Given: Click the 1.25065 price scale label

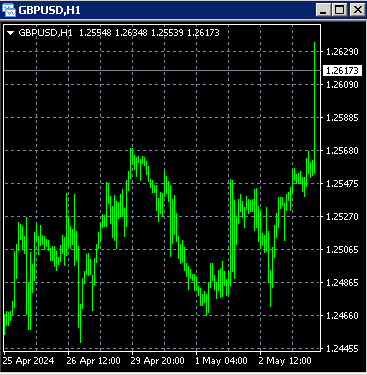Looking at the screenshot, I should tap(342, 250).
